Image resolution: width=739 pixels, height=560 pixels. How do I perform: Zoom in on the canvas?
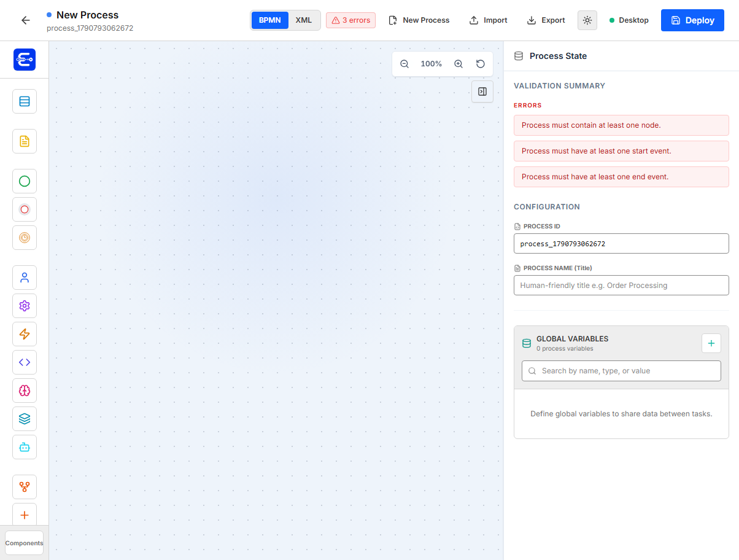(458, 64)
